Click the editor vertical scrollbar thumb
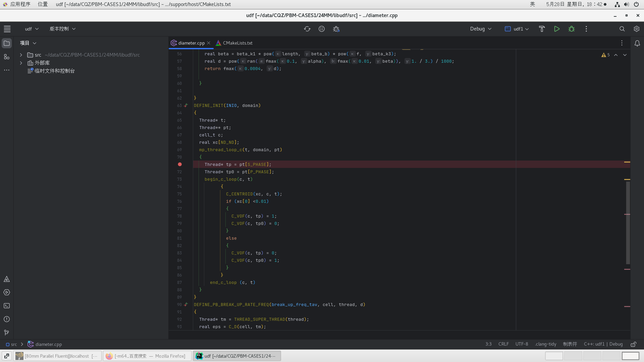The image size is (644, 362). pyautogui.click(x=628, y=222)
